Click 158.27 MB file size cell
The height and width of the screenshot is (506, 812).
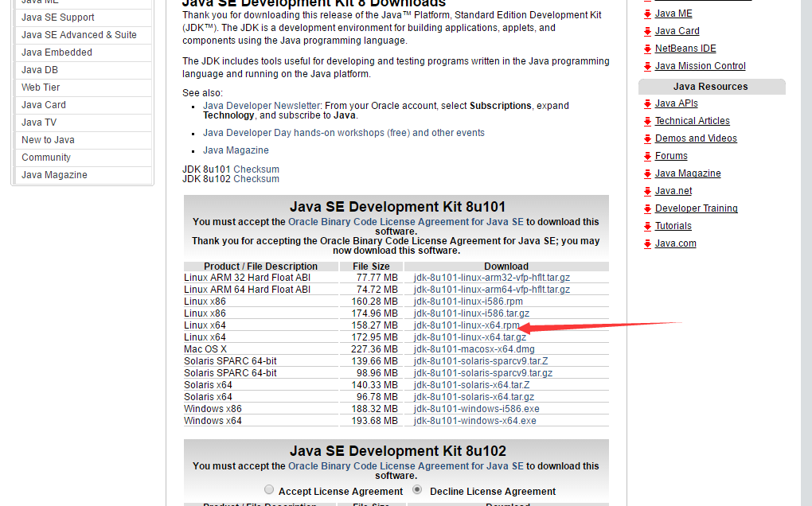pyautogui.click(x=374, y=325)
